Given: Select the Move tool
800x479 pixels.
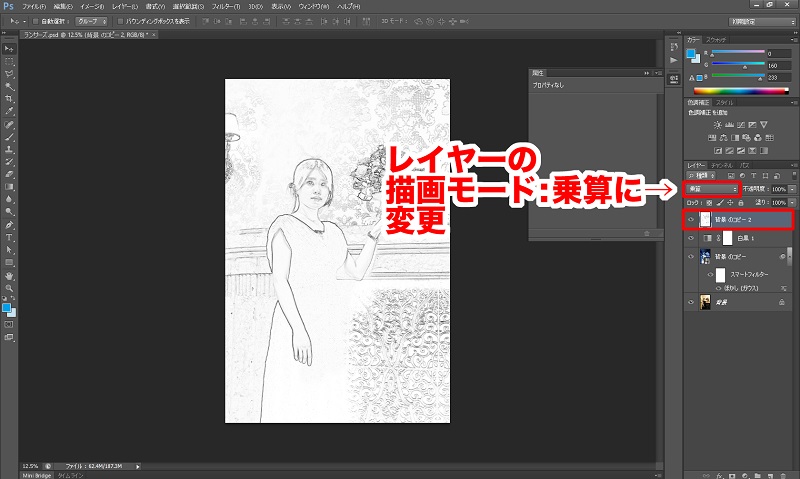Looking at the screenshot, I should [9, 49].
